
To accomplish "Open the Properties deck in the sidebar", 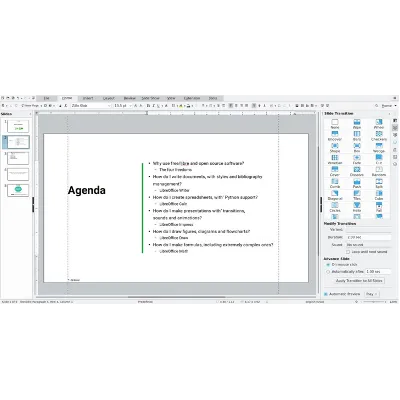I will pos(395,120).
